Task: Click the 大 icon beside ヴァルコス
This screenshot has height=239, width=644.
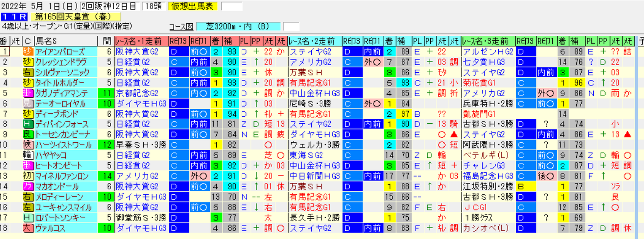Action: 27,228
